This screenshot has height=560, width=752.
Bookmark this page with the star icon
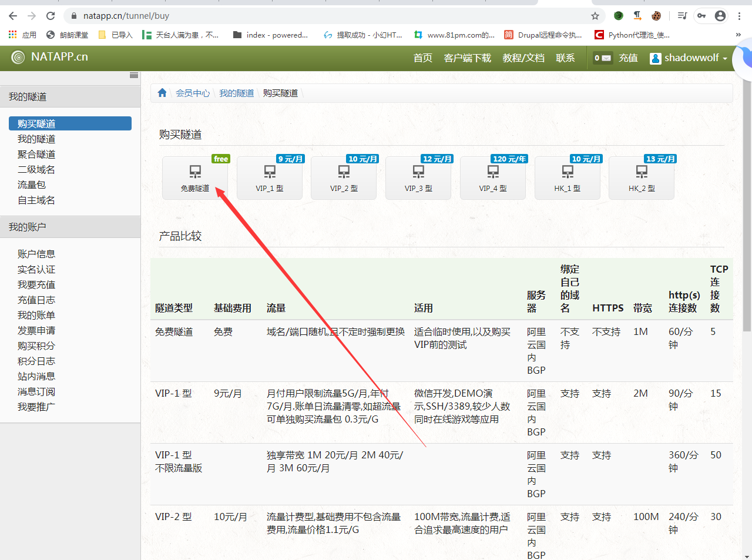(595, 16)
